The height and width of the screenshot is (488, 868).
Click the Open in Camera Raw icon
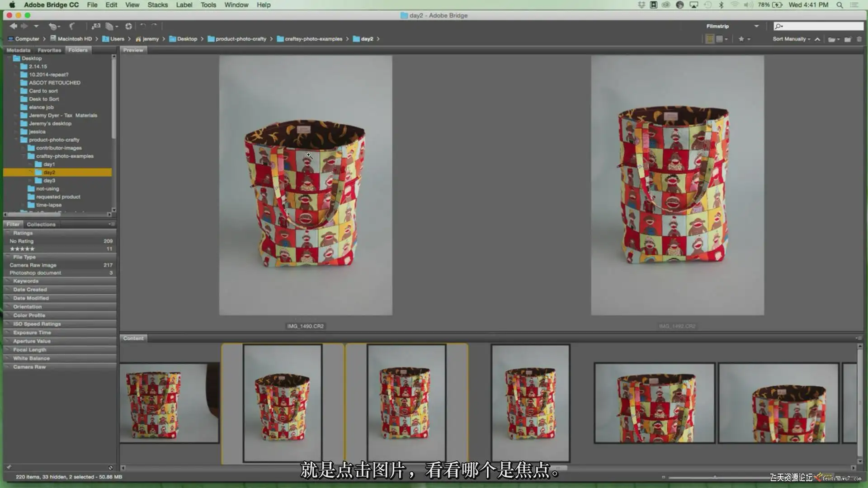[x=129, y=26]
